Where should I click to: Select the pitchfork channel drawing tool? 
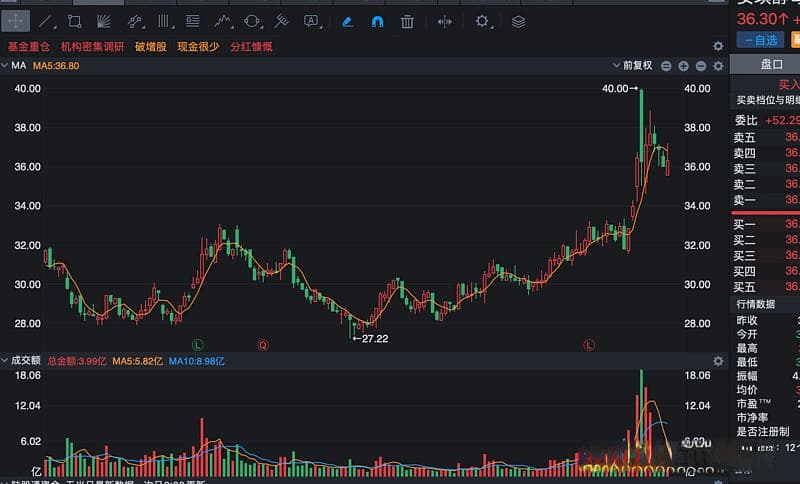click(x=281, y=21)
